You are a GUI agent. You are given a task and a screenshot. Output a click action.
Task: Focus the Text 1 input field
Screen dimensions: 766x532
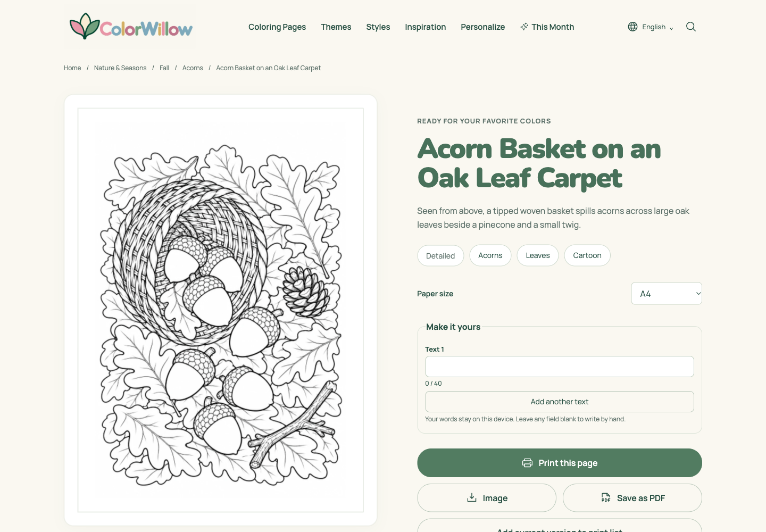coord(560,367)
